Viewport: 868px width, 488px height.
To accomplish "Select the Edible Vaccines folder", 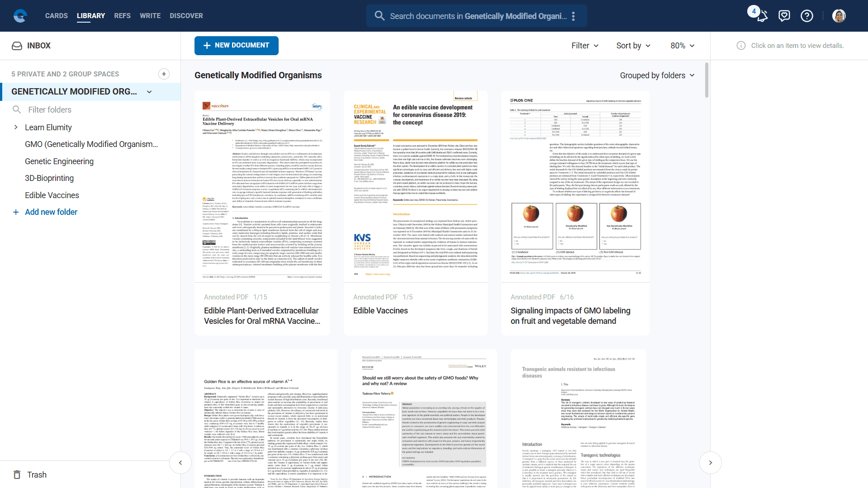I will [52, 195].
